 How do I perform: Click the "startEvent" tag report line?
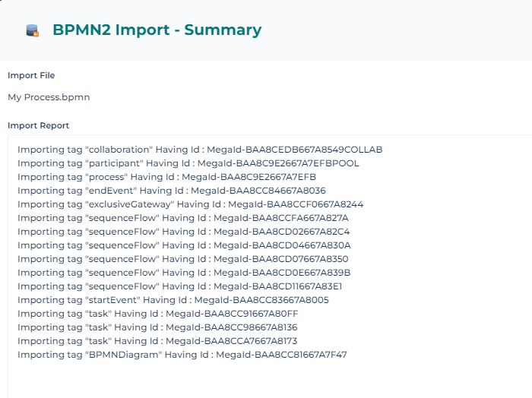(x=173, y=300)
